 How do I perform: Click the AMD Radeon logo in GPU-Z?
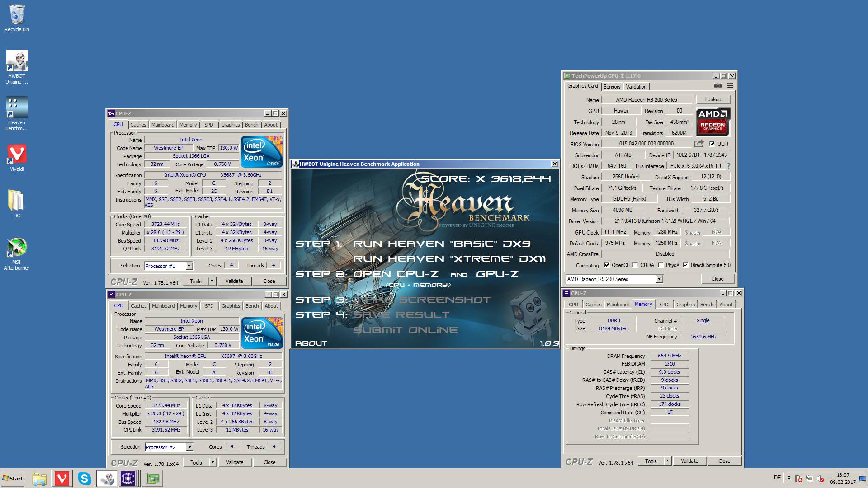coord(713,122)
